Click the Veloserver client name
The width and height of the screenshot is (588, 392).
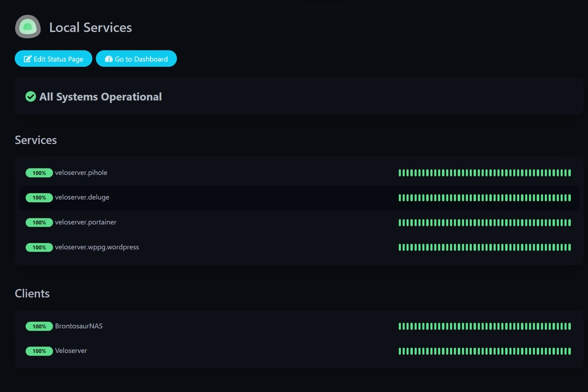point(71,351)
